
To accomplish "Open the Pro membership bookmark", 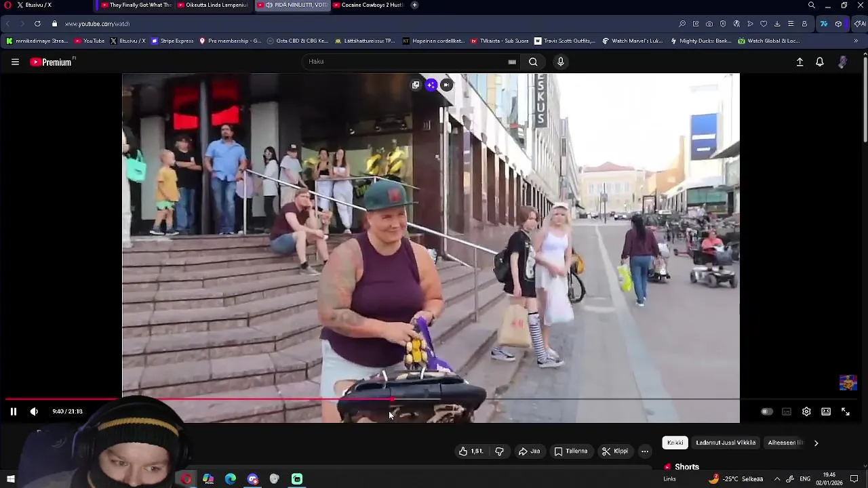I will [230, 41].
